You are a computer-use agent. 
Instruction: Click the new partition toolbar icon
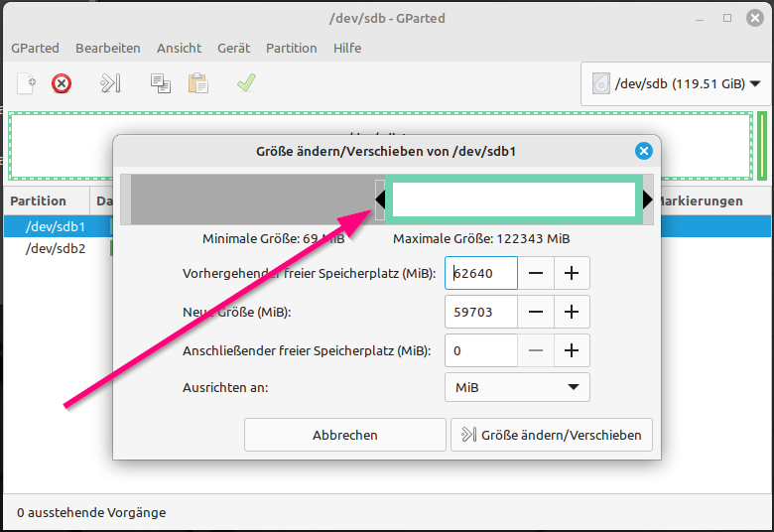pyautogui.click(x=26, y=83)
